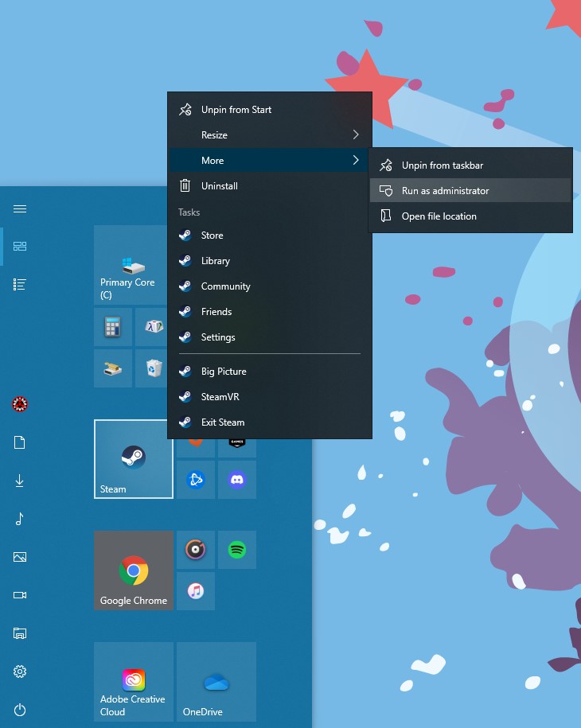The image size is (581, 728).
Task: Open the OneDrive tile
Action: coord(216,682)
